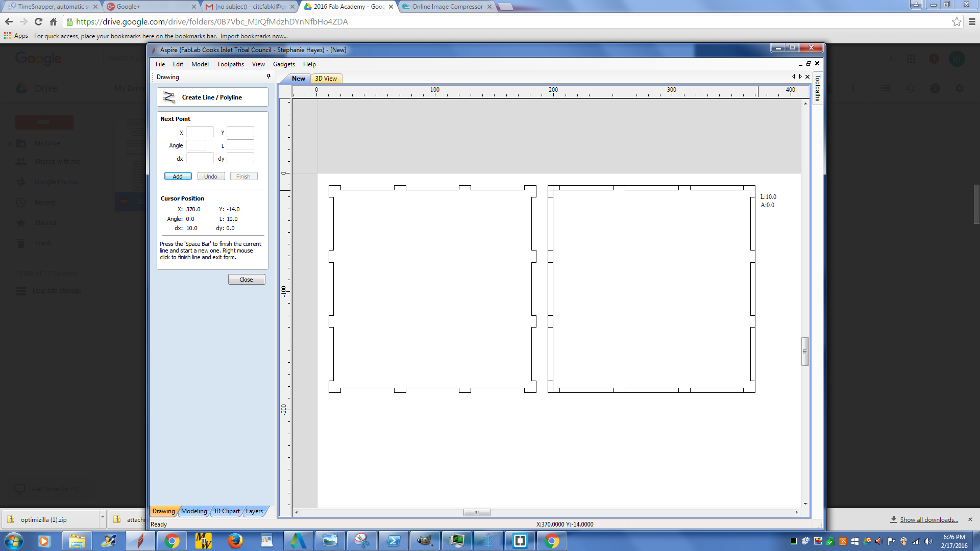
Task: Click the Undo button
Action: [x=211, y=177]
